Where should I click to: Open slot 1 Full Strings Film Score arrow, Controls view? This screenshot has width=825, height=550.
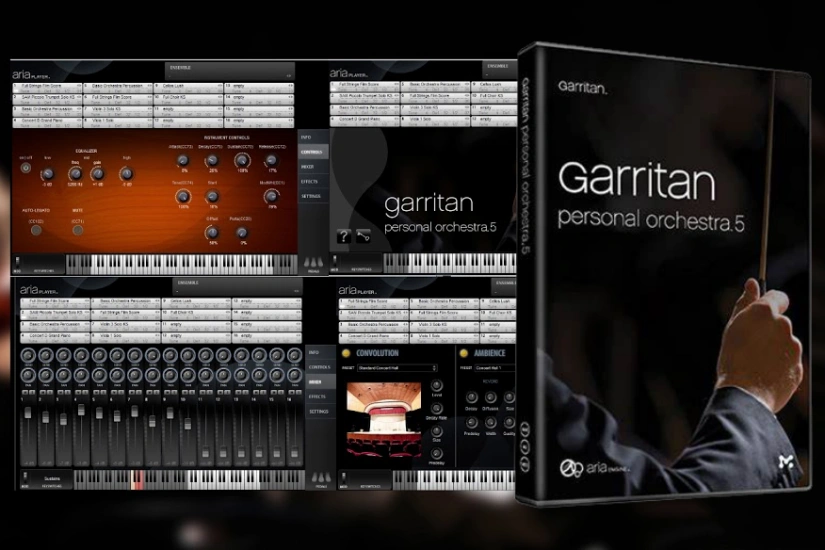coord(79,85)
